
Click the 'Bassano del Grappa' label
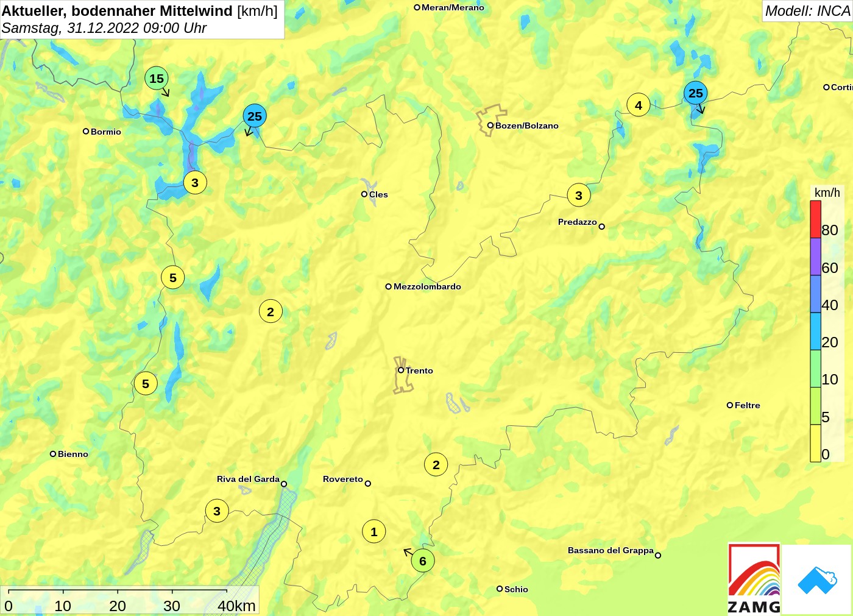coord(611,550)
